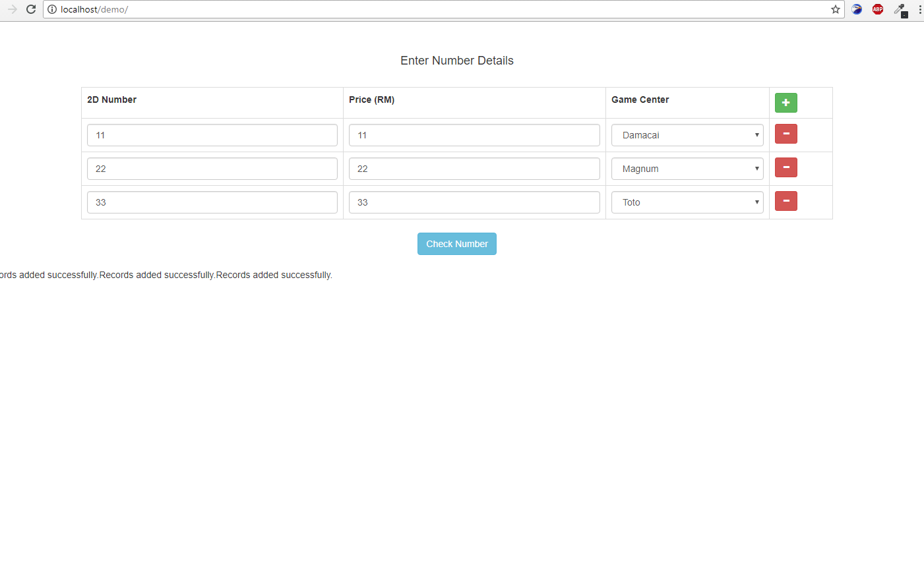Bookmark this page with the star icon

coord(835,9)
